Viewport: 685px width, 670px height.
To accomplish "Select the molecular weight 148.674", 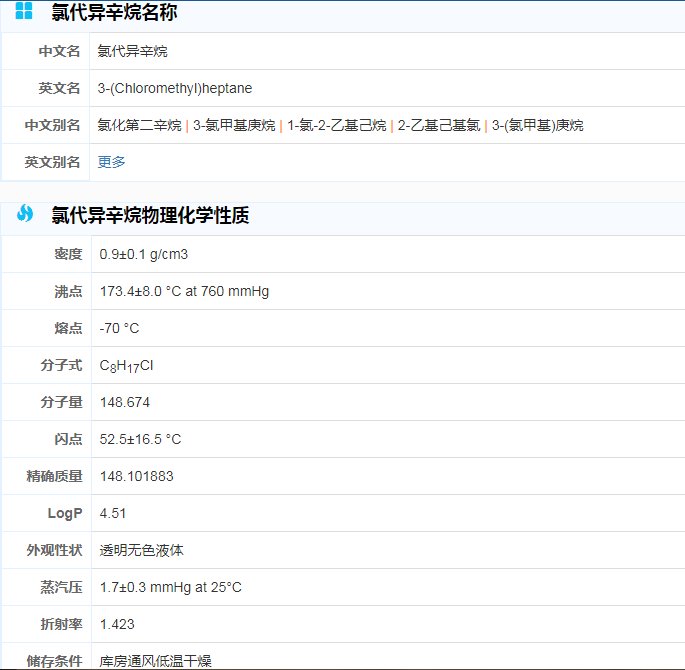I will pyautogui.click(x=125, y=402).
